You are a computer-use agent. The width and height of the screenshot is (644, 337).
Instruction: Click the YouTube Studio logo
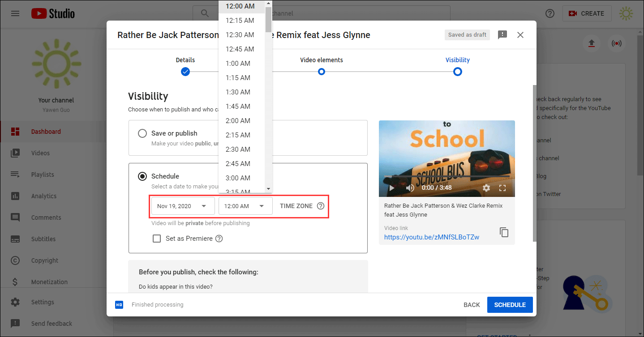[53, 13]
